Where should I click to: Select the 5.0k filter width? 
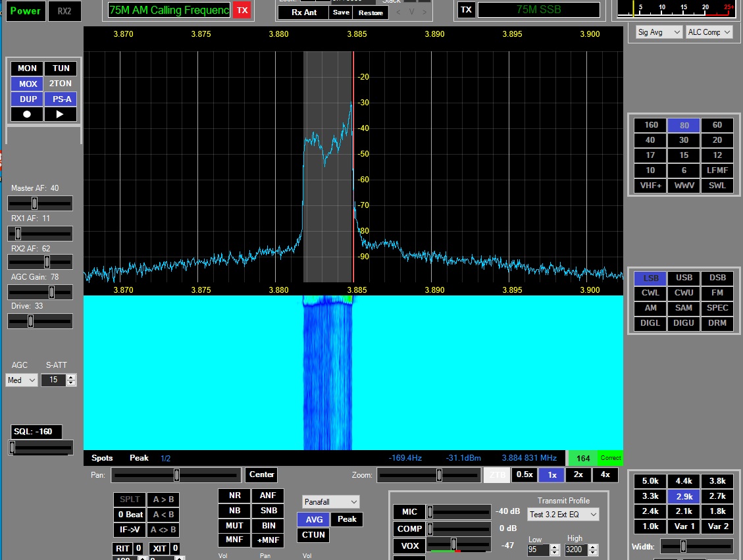click(651, 481)
